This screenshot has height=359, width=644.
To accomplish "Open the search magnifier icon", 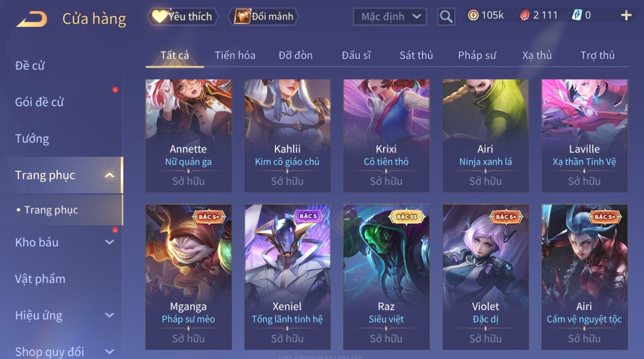I will coord(446,17).
